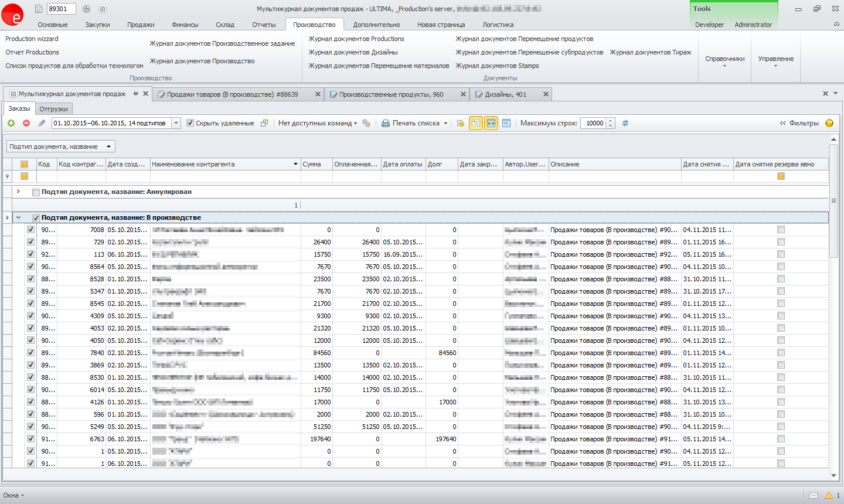Switch to the Финансы ribbon tab
Image resolution: width=844 pixels, height=504 pixels.
point(185,25)
